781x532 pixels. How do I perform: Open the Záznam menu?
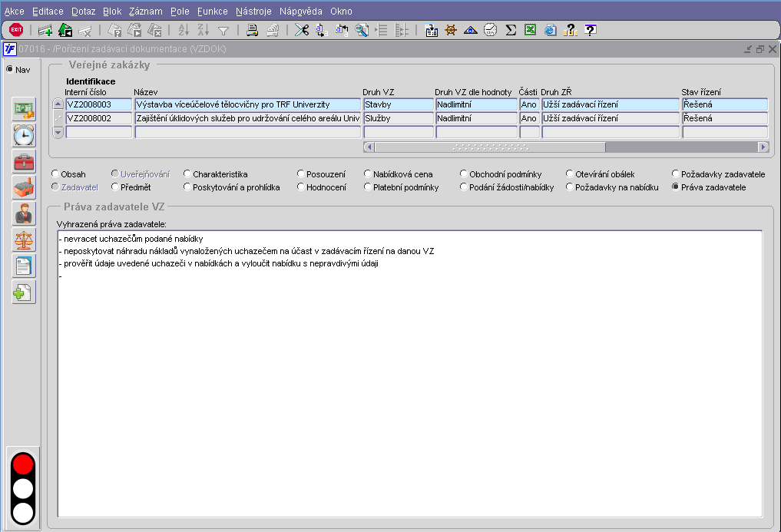(145, 12)
